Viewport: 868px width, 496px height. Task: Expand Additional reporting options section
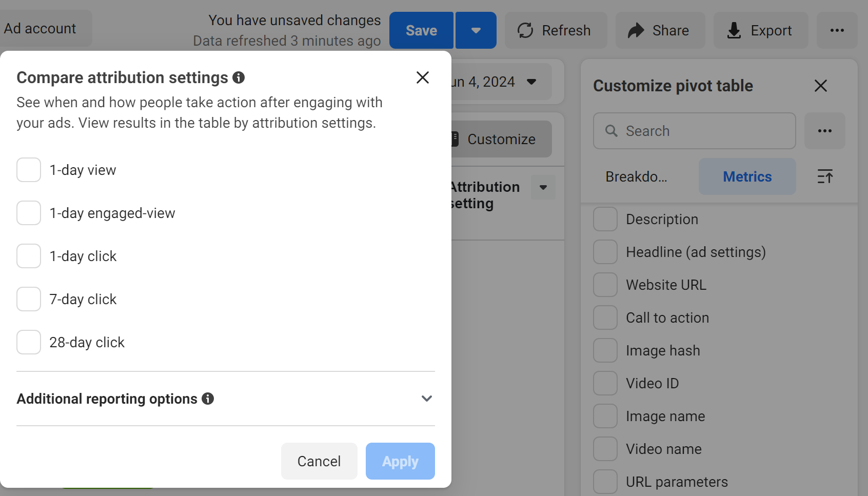coord(426,399)
